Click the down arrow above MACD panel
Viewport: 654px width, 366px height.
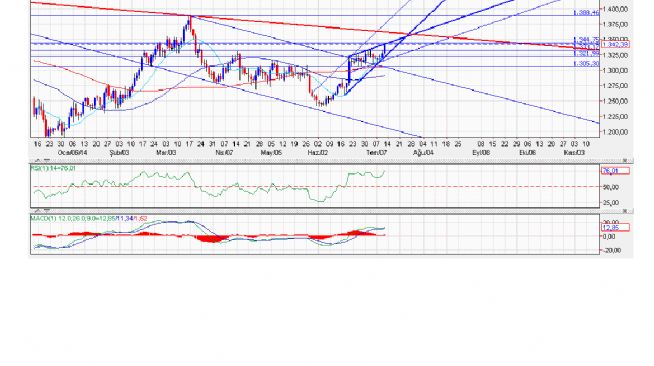[47, 211]
